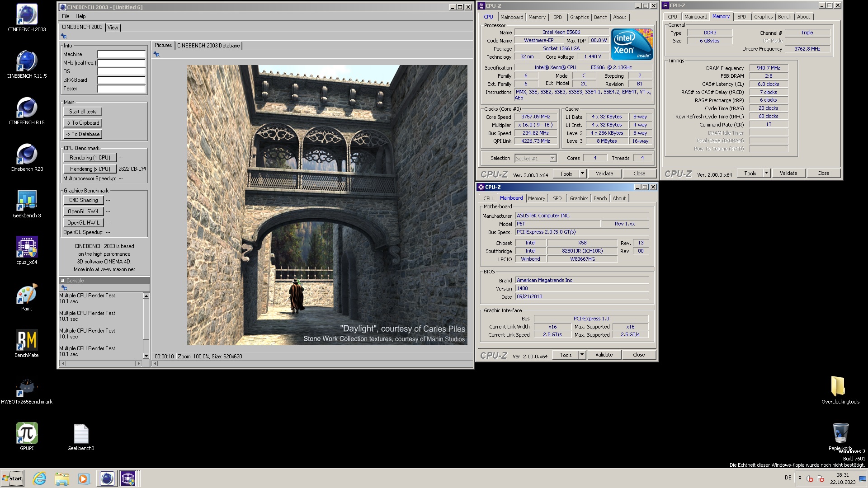
Task: Open Bench tab in top-left CPU-Z window
Action: pyautogui.click(x=600, y=17)
